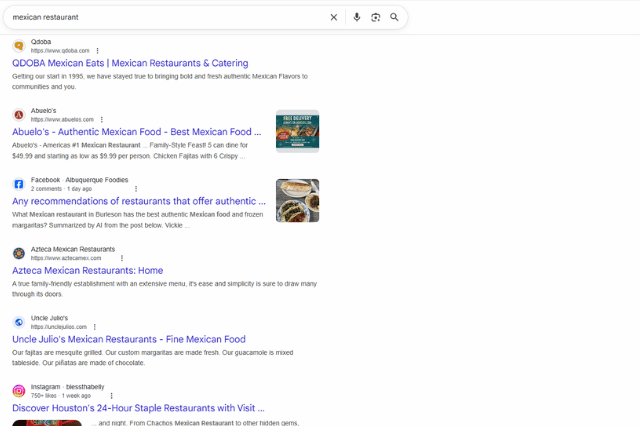Viewport: 640px width, 426px height.
Task: Open the three-dot menu beside unclejulios.com URL
Action: click(95, 327)
